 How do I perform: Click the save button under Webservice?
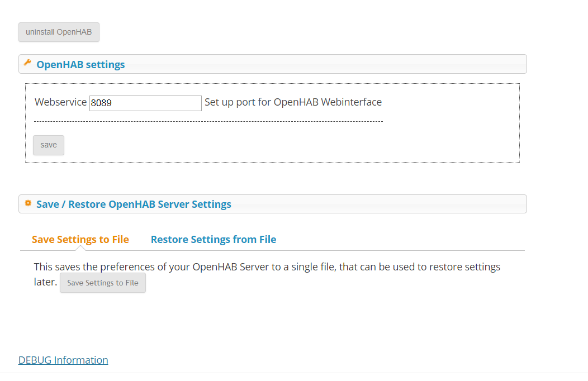click(49, 145)
